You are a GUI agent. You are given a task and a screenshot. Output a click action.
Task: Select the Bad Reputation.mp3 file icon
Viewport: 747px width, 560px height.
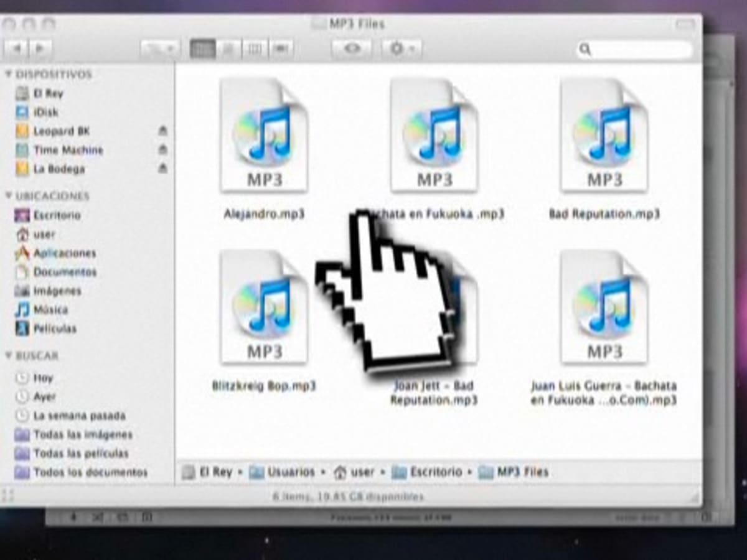[x=604, y=136]
